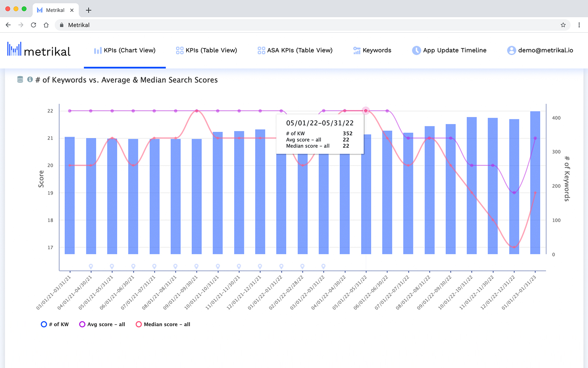The height and width of the screenshot is (368, 588).
Task: Click the browser forward arrow
Action: pos(21,25)
